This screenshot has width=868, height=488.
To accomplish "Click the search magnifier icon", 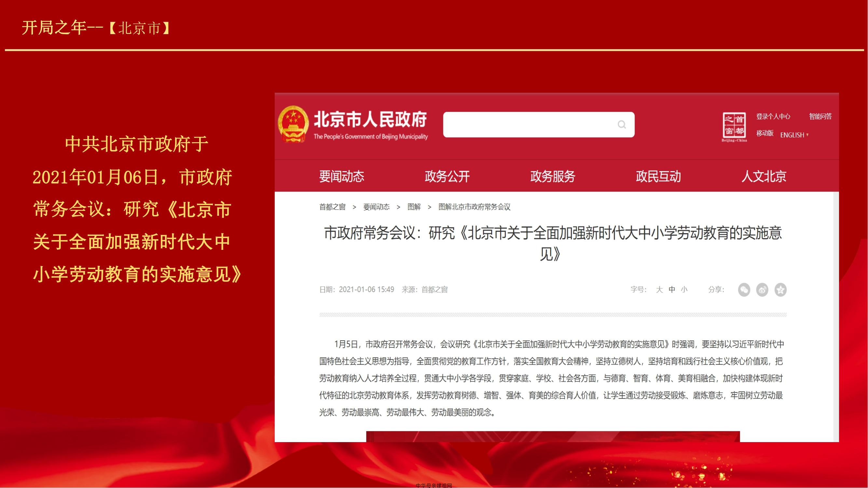I will [622, 125].
